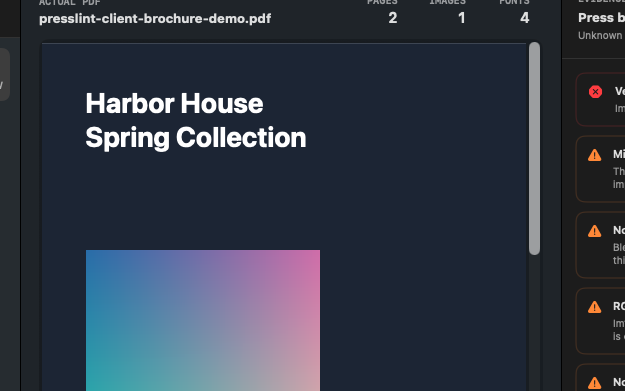Click the warning icon beside the "Ble" description
The image size is (625, 391).
point(594,231)
